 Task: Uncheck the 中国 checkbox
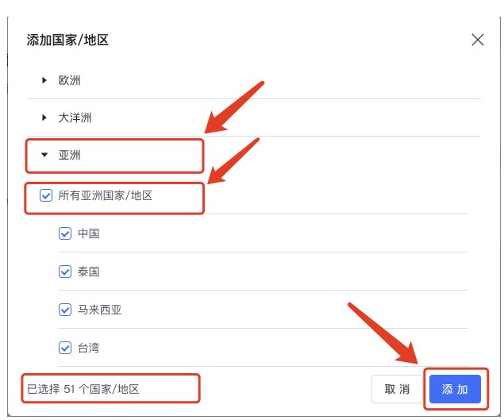pos(65,233)
